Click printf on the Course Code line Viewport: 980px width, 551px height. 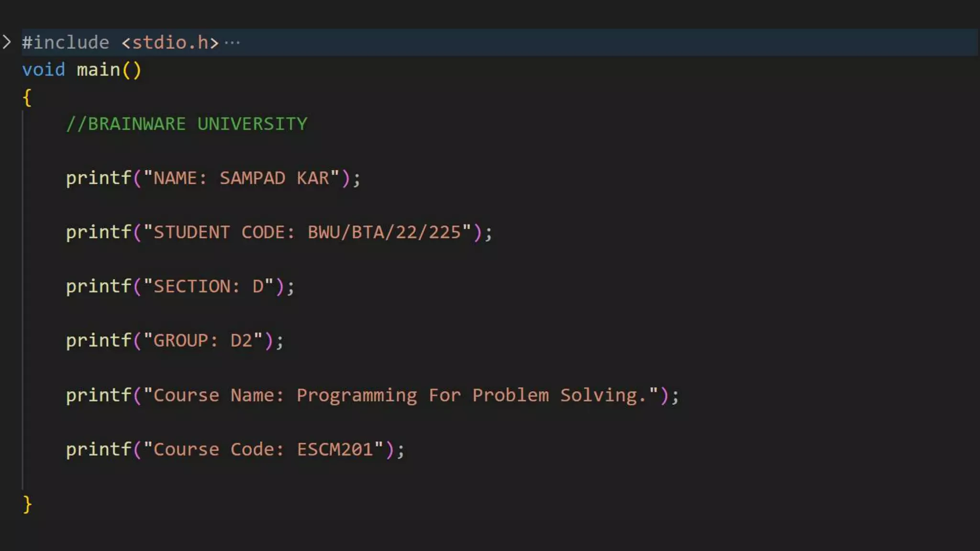98,450
